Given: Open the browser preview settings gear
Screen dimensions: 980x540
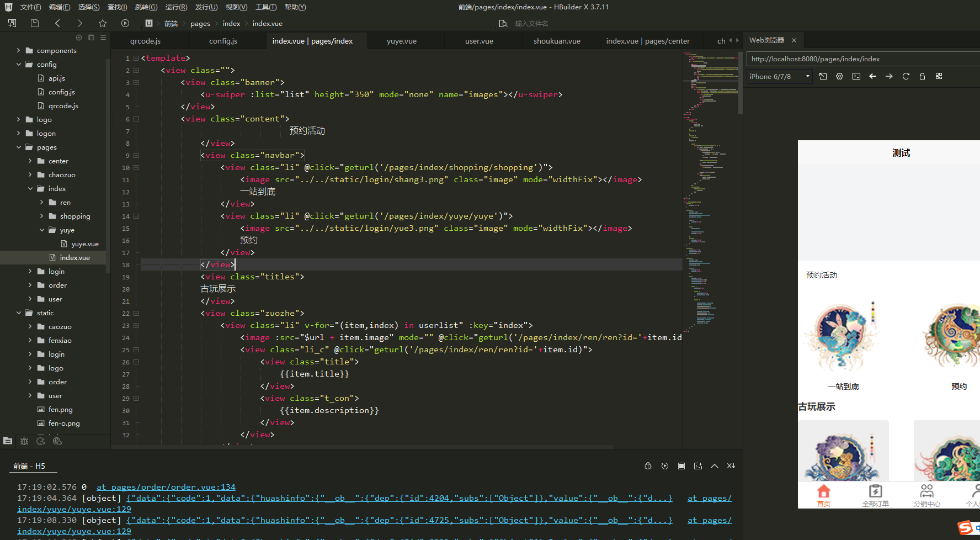Looking at the screenshot, I should pyautogui.click(x=839, y=76).
